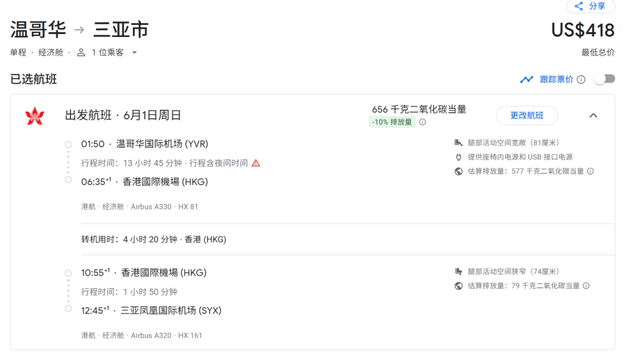Click the overnight flight red warning icon

click(256, 163)
